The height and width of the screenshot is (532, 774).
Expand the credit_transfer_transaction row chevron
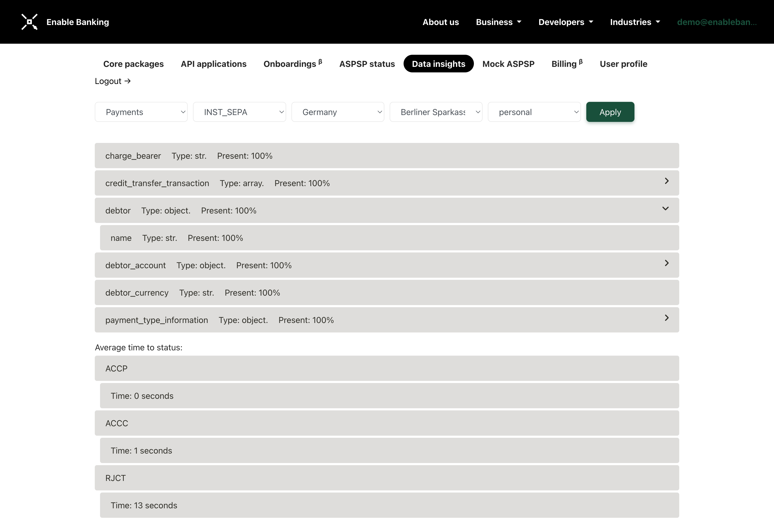point(666,181)
